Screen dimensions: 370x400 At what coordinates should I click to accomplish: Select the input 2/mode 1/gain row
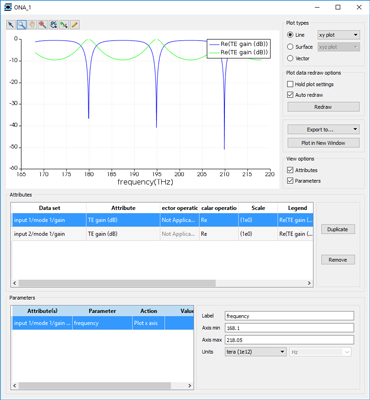tap(162, 234)
